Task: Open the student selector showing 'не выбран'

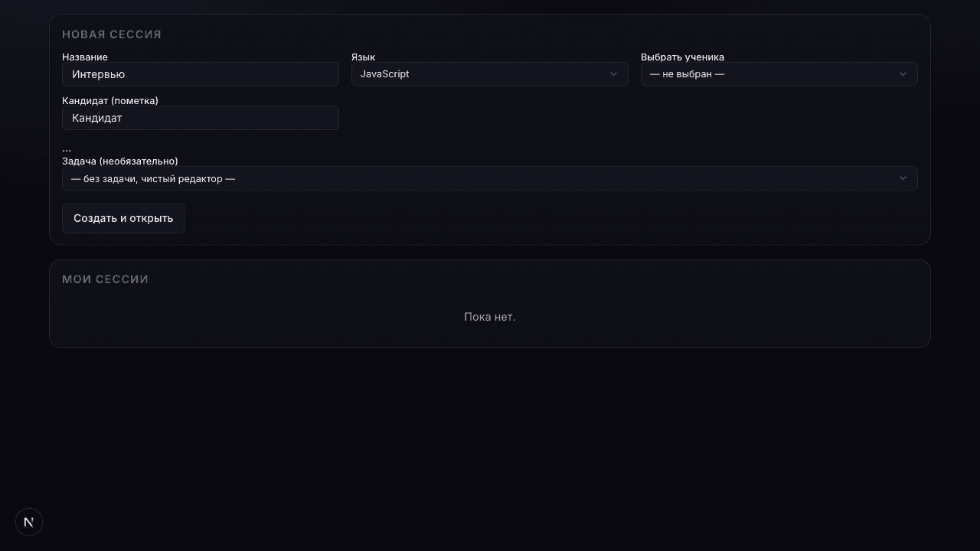Action: pos(779,74)
